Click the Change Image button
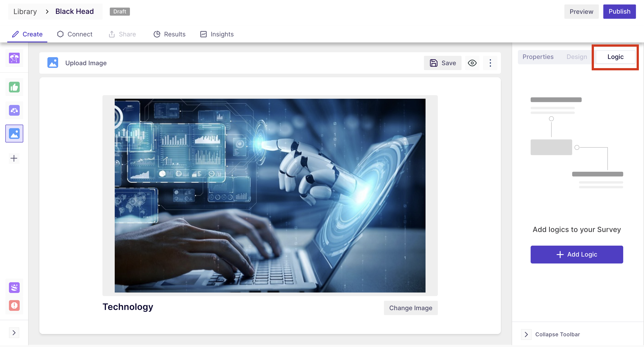The image size is (644, 347). 411,308
